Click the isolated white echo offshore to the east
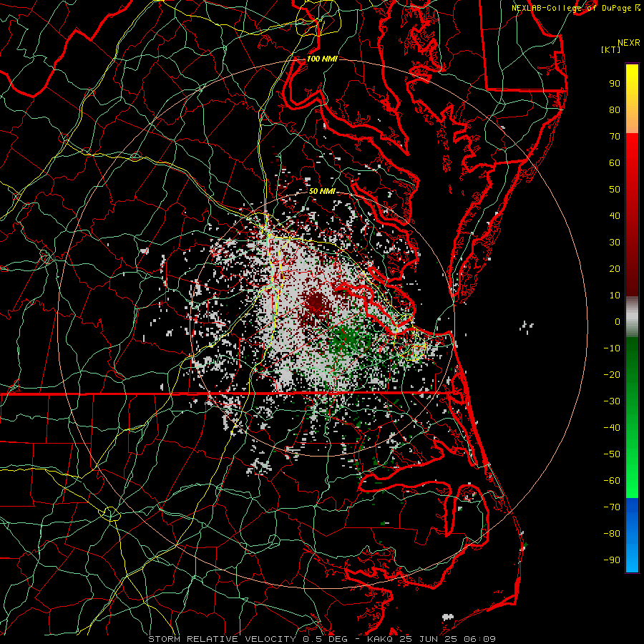This screenshot has width=644, height=644. [526, 326]
